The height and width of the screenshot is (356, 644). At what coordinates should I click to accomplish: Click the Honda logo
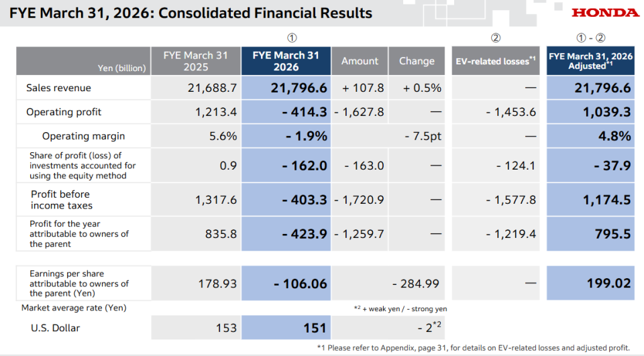coord(605,13)
